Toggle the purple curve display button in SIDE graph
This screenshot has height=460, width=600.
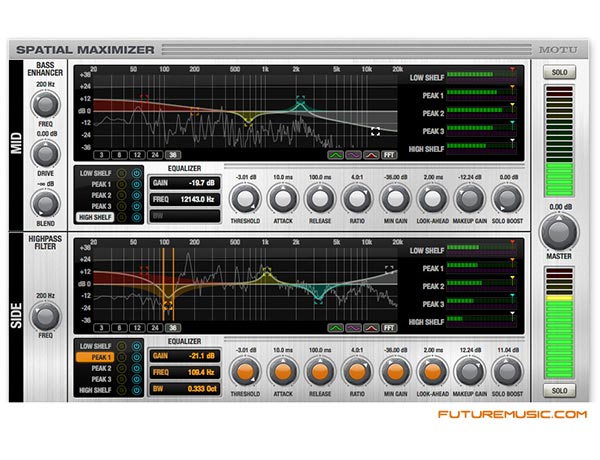[353, 328]
